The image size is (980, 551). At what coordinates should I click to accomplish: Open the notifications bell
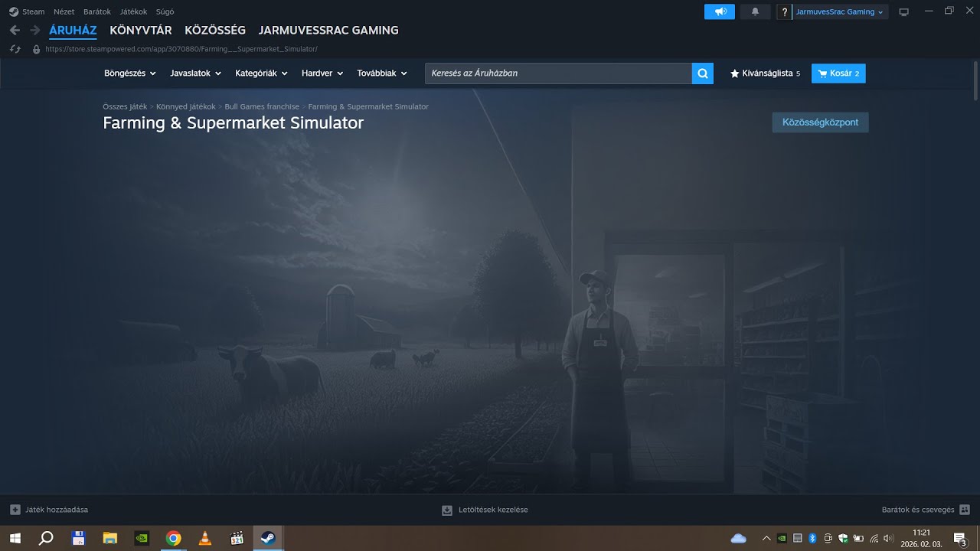755,11
